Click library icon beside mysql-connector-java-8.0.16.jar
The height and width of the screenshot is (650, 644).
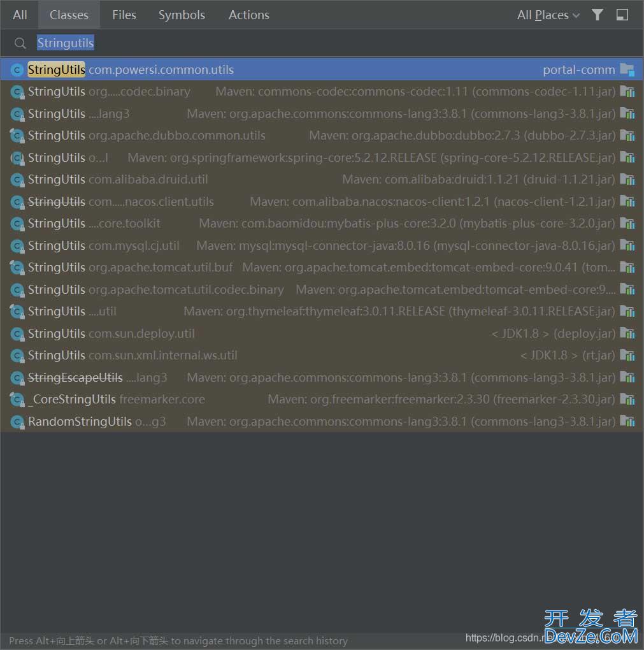627,245
